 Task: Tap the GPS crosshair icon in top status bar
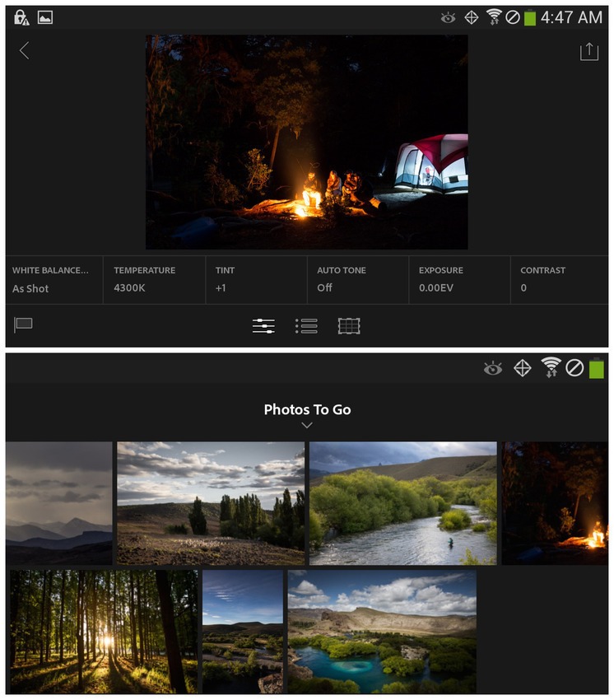pos(472,18)
